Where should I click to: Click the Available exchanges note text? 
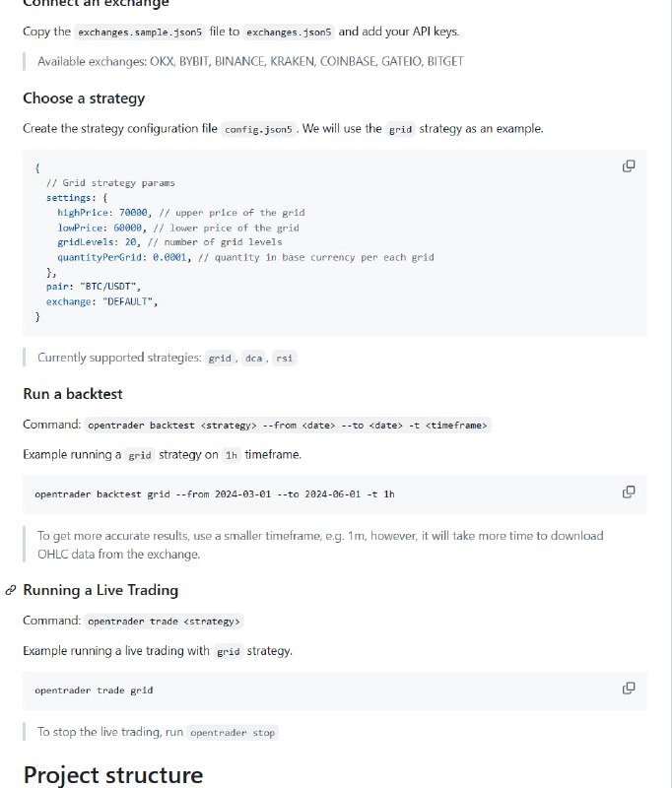tap(250, 61)
